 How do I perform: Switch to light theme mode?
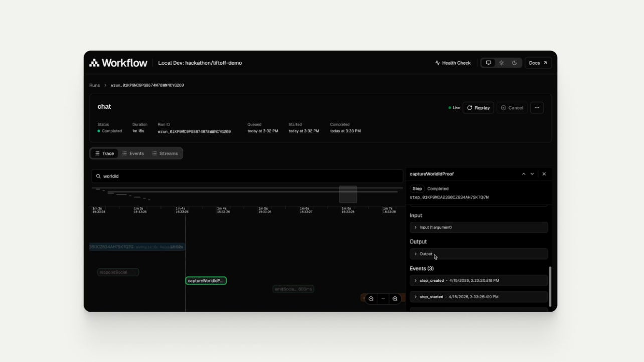(501, 63)
